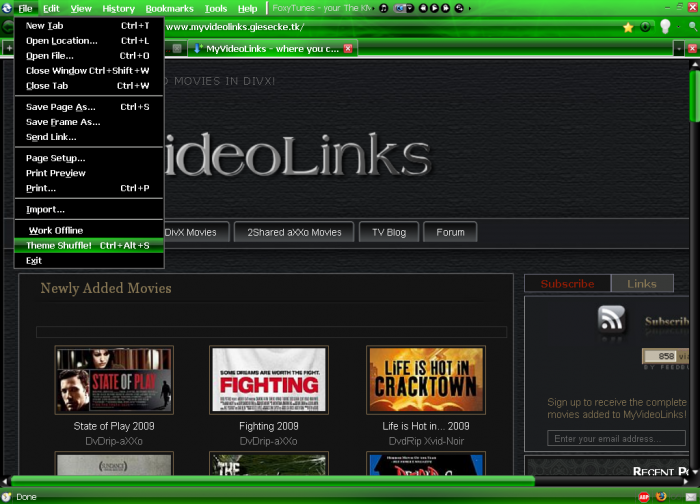Image resolution: width=700 pixels, height=504 pixels.
Task: Click FoxyTunes play button
Action: 434,8
